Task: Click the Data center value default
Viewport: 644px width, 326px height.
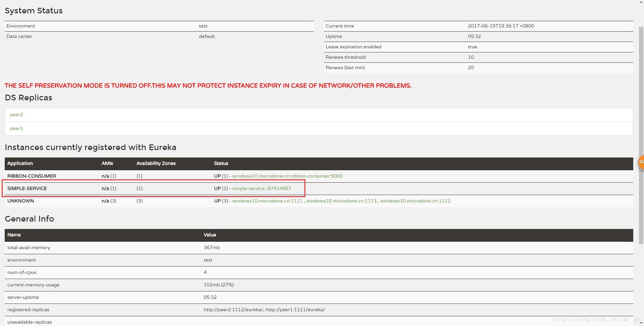Action: coord(207,36)
